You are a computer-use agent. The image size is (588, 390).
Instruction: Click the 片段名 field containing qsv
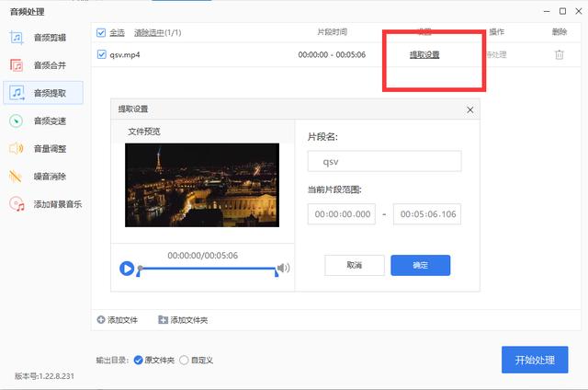[x=384, y=161]
